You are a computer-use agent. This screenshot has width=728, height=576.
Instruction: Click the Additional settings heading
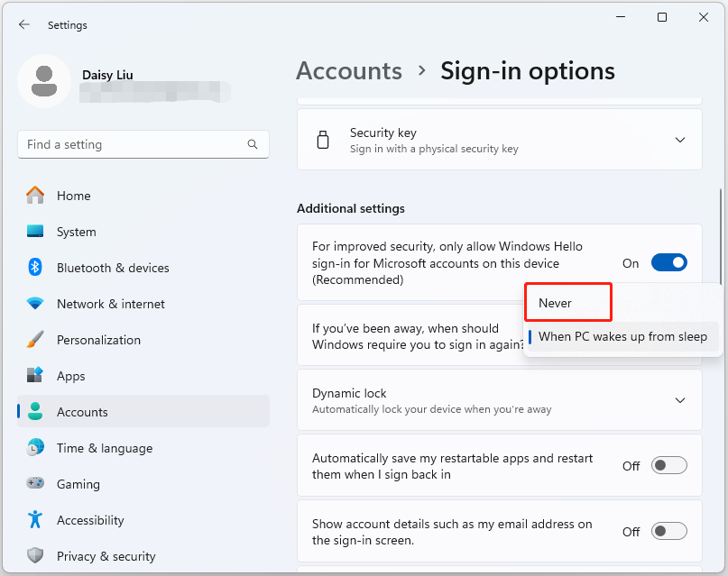tap(351, 208)
